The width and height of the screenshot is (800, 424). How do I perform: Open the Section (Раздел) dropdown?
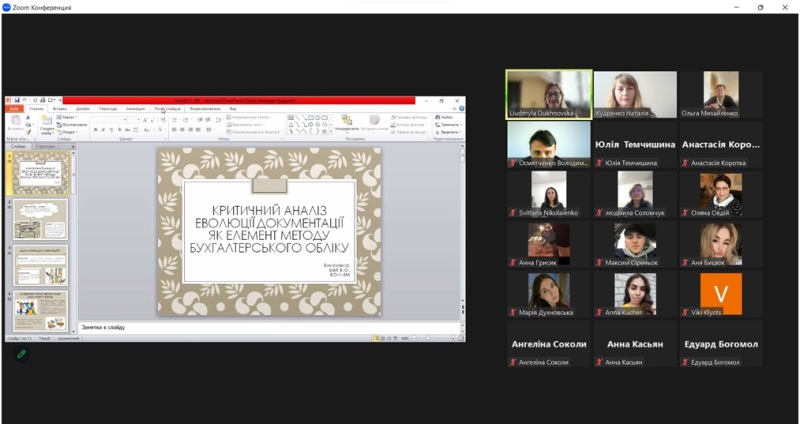coord(67,132)
